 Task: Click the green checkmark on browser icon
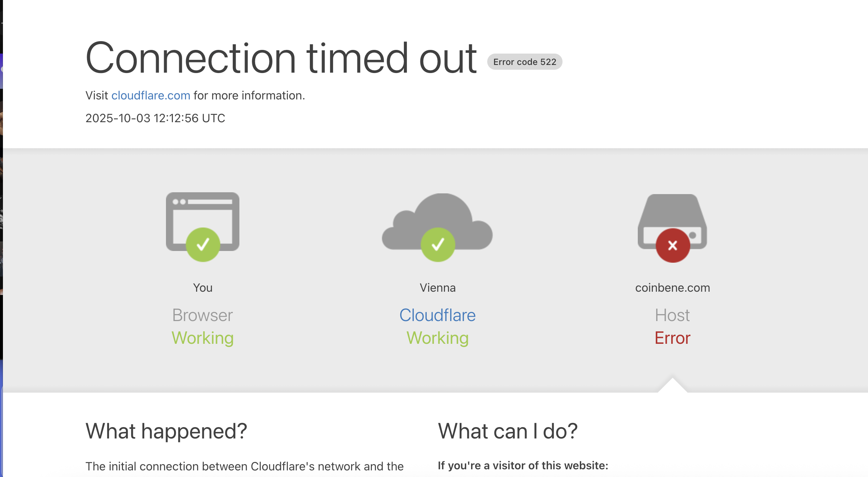click(203, 245)
